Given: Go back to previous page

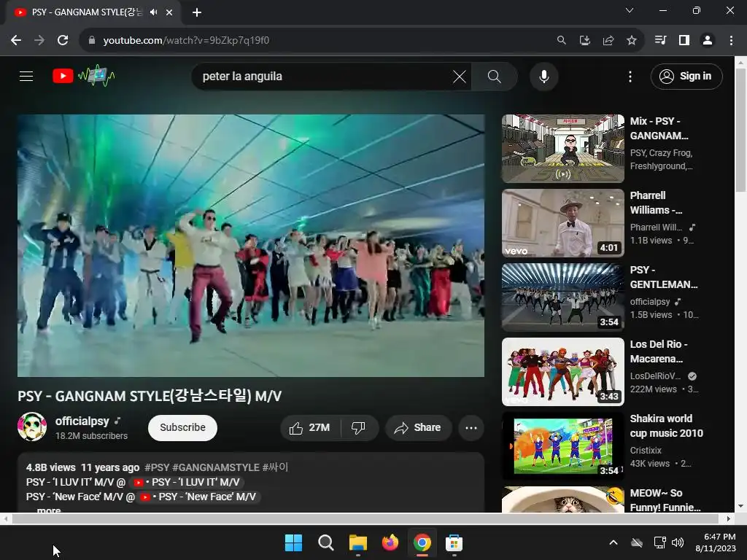Looking at the screenshot, I should click(x=16, y=41).
